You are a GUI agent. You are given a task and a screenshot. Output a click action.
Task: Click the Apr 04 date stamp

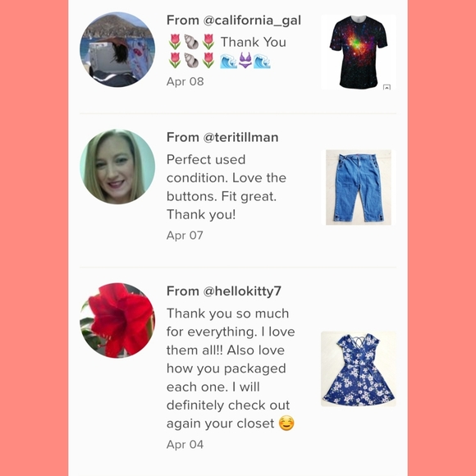click(x=185, y=445)
